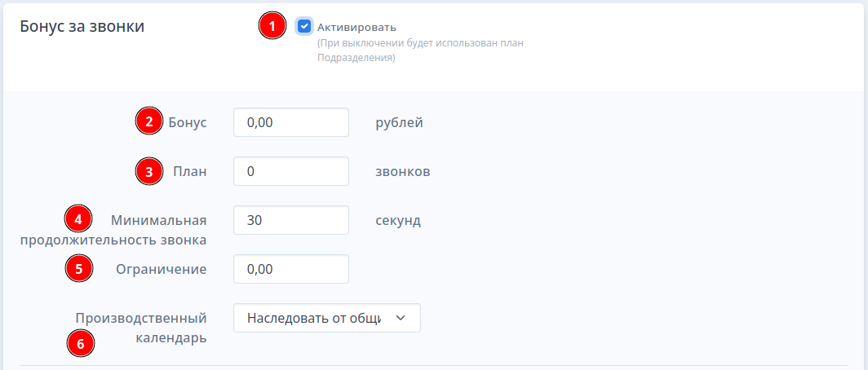Screen dimensions: 868x370
Task: Click the Минимальная продолжительность звонка label
Action: pos(113,230)
